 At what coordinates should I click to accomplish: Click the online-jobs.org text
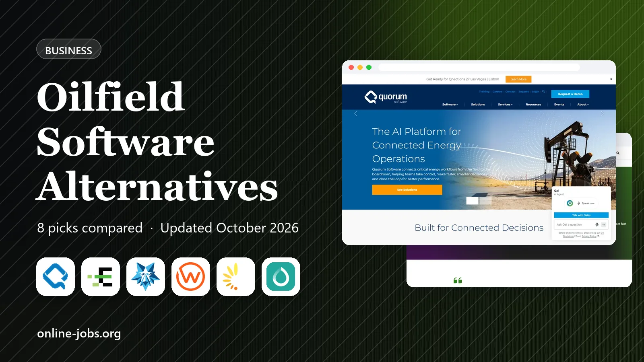click(79, 333)
